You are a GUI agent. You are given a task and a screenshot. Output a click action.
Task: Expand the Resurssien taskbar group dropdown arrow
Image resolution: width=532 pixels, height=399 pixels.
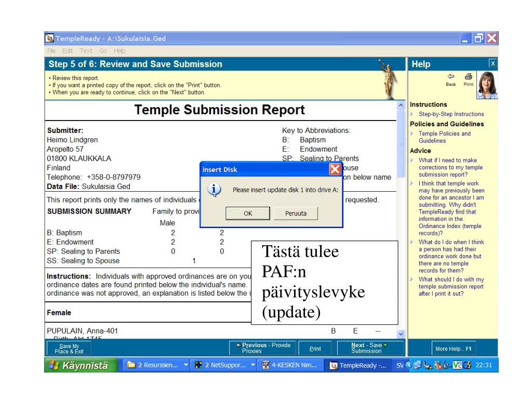pos(186,365)
